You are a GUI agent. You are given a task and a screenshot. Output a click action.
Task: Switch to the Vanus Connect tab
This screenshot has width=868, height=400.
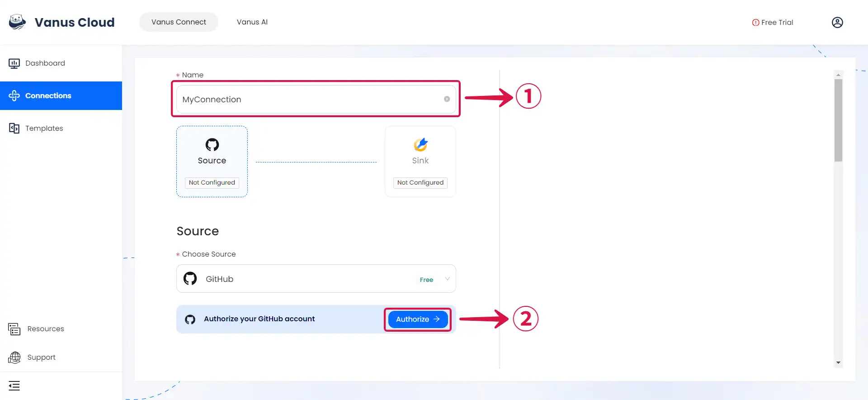point(179,22)
